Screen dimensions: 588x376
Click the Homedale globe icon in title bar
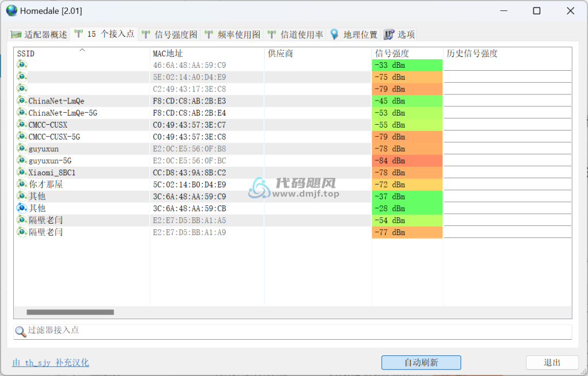coord(11,10)
